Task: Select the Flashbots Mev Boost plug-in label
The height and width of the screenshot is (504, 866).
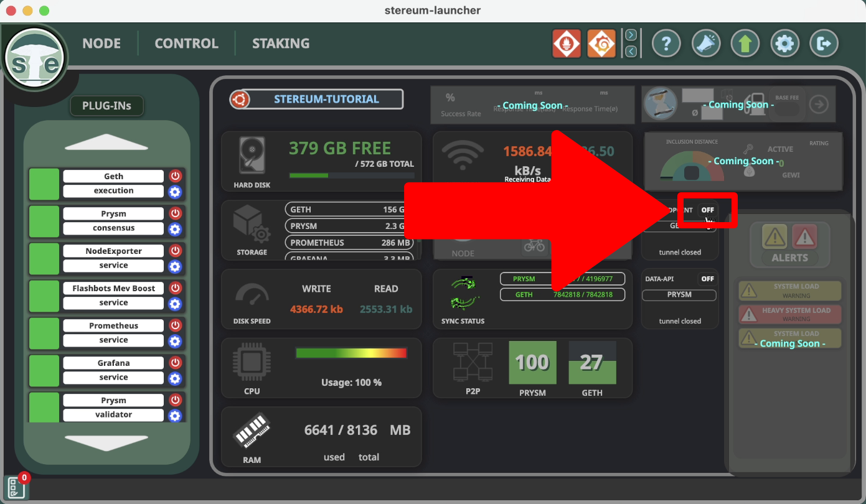Action: 113,289
